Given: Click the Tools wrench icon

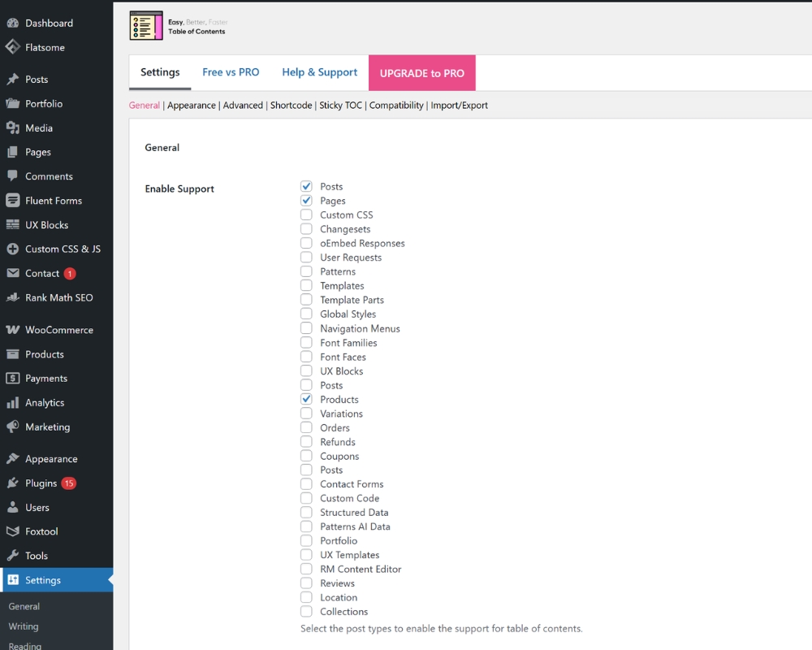Looking at the screenshot, I should point(13,556).
